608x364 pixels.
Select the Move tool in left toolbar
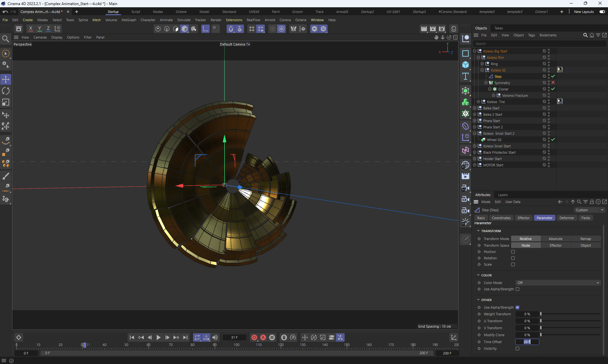6,79
